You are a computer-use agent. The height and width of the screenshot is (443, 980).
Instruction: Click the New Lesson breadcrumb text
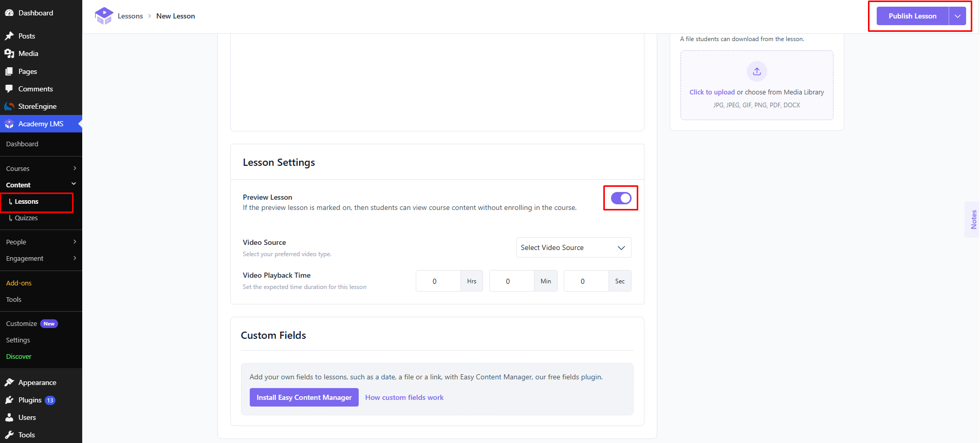click(176, 16)
